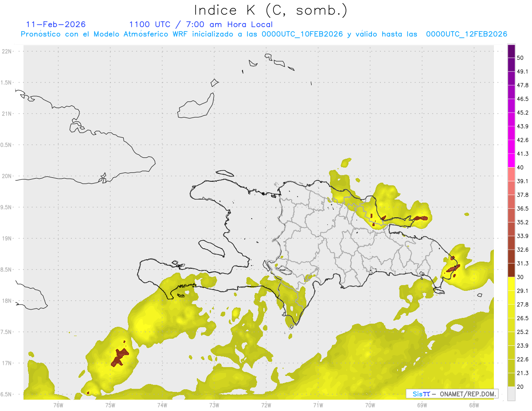Screen dimensions: 532x411
Task: Pick the light gray swatch below 20
Action: pyautogui.click(x=511, y=394)
